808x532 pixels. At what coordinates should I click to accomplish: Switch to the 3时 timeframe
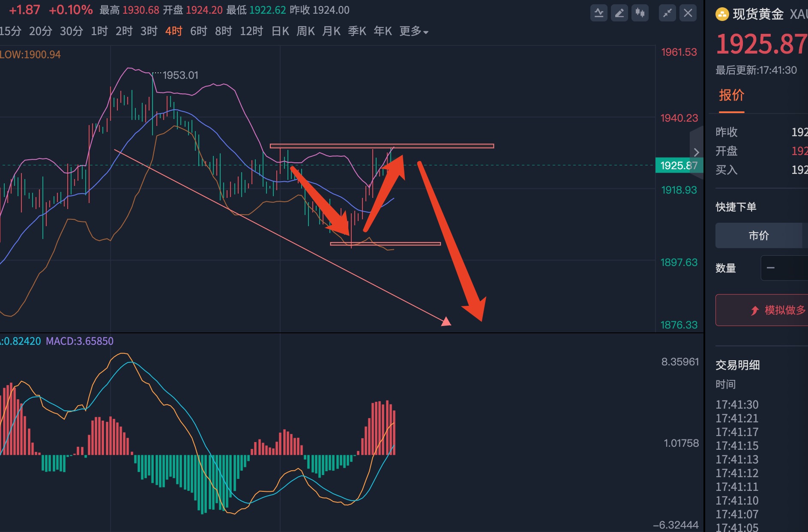pos(149,31)
